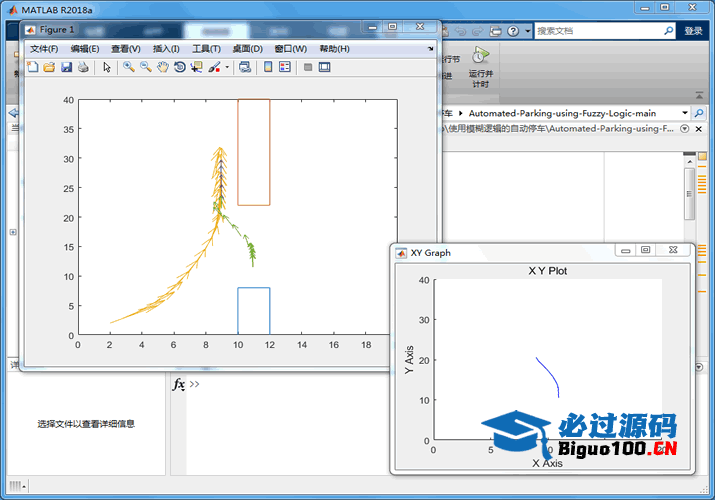The width and height of the screenshot is (715, 500).
Task: Open the editor document actions circle-arrow button
Action: [684, 129]
